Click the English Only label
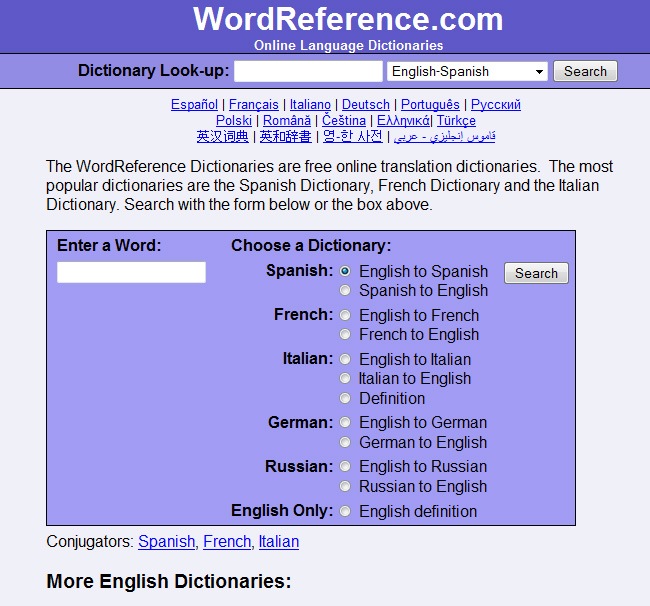Image resolution: width=650 pixels, height=606 pixels. [282, 511]
